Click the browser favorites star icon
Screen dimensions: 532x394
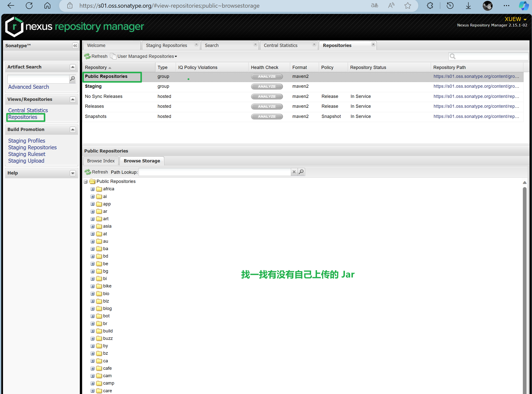pos(408,6)
